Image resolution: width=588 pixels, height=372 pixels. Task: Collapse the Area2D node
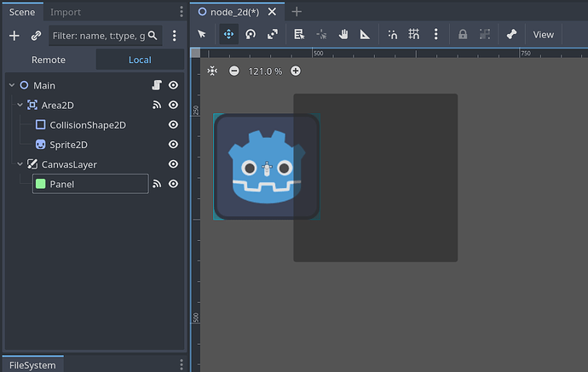tap(20, 106)
